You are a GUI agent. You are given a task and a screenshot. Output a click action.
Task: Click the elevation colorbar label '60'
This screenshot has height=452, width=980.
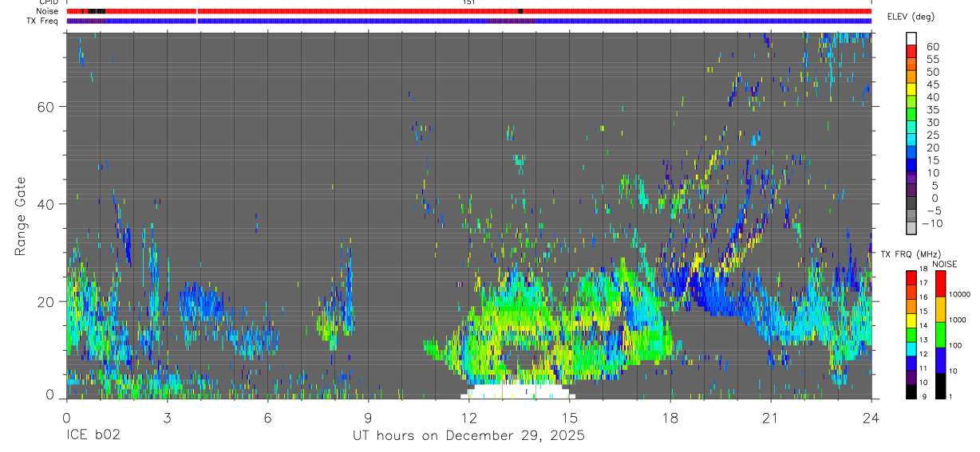coord(933,47)
